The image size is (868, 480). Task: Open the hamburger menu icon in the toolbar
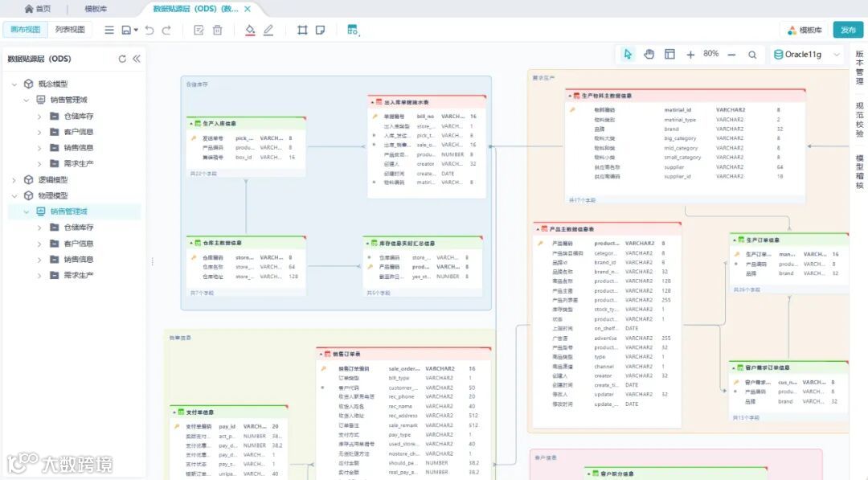(109, 30)
